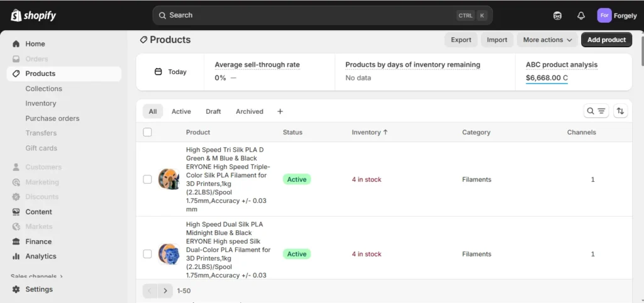Open Transfers in sidebar
Image resolution: width=644 pixels, height=303 pixels.
41,133
